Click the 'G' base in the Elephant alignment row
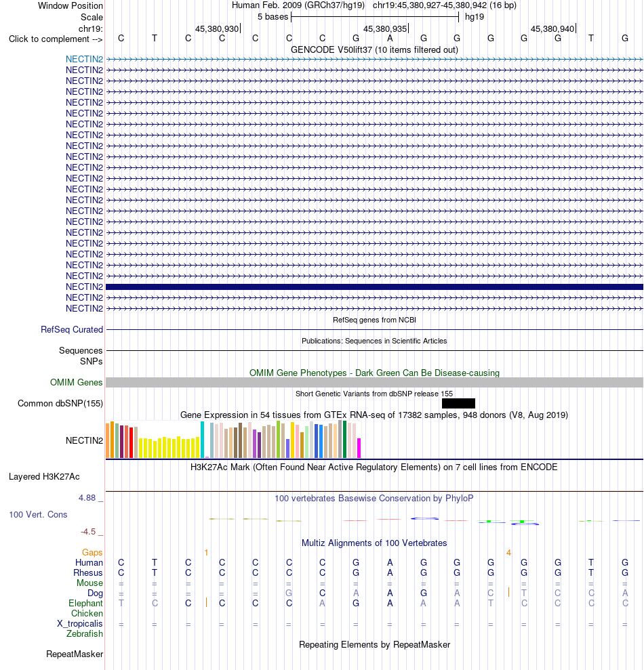Screen dimensions: 644x670 coord(356,603)
